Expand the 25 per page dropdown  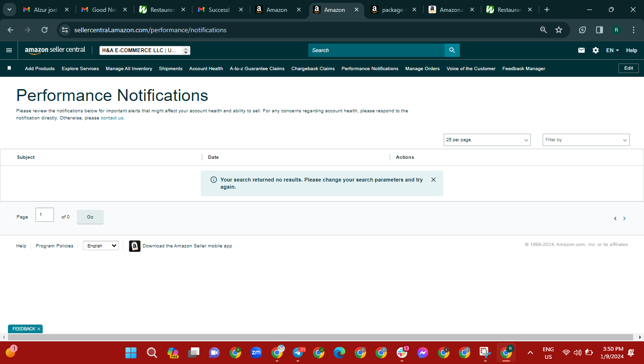(487, 140)
